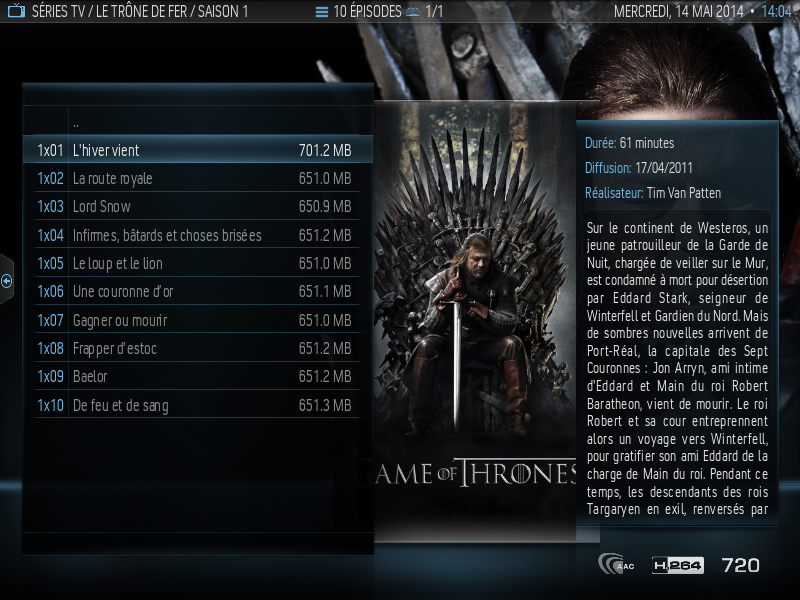Image resolution: width=800 pixels, height=600 pixels.
Task: Click the 14:04 clock
Action: 776,11
